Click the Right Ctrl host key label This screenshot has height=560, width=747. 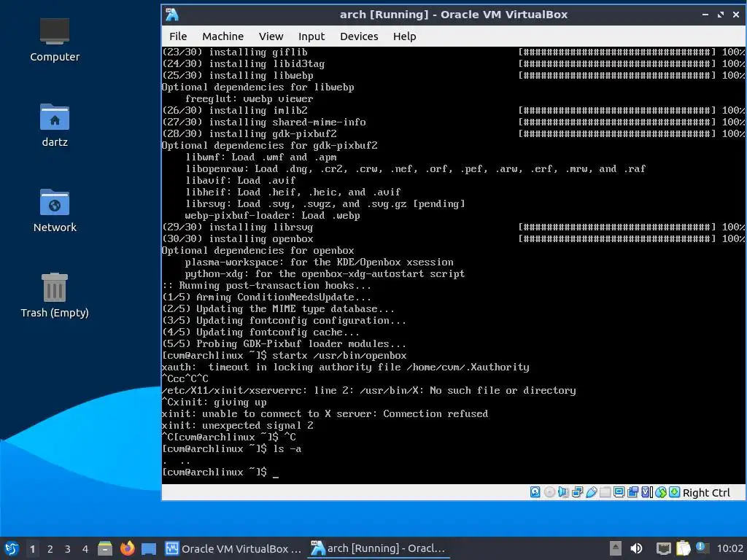coord(706,493)
